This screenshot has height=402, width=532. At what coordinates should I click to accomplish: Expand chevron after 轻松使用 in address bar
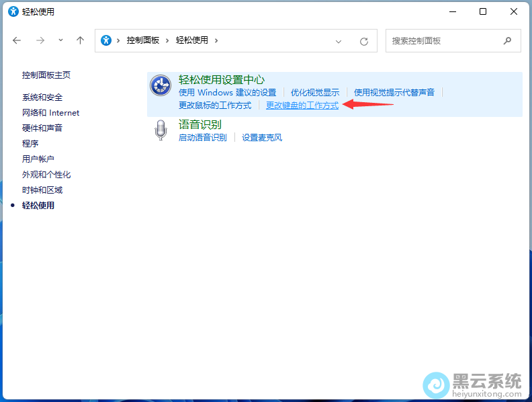pos(216,40)
